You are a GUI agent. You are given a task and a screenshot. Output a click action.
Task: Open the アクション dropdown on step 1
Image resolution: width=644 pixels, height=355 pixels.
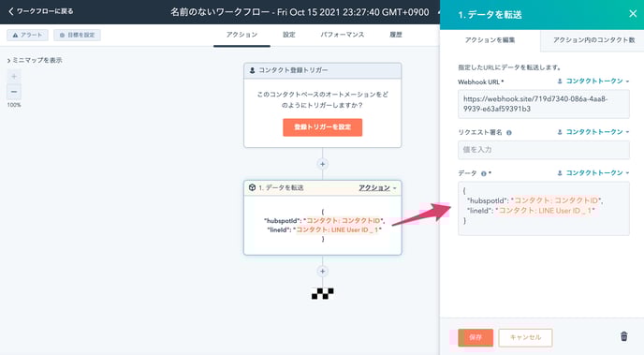[377, 187]
